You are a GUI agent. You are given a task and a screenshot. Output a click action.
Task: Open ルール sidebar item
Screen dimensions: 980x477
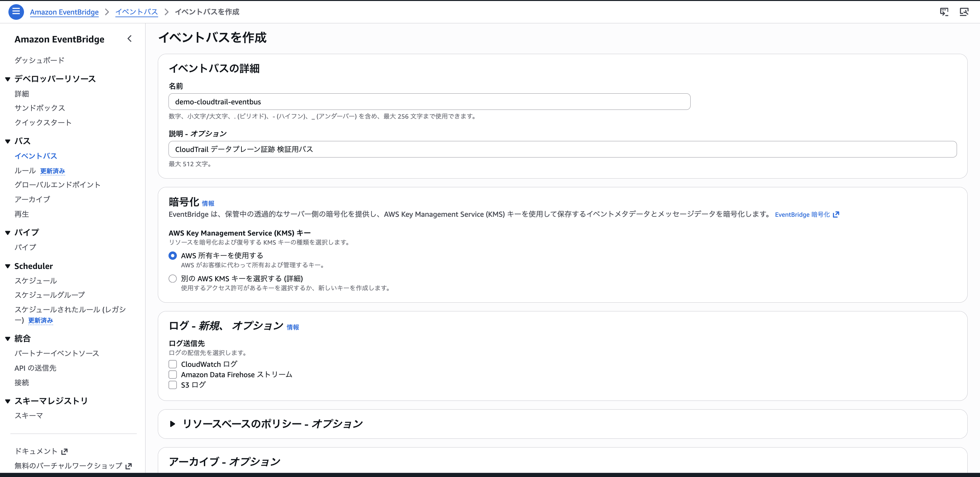click(x=25, y=171)
